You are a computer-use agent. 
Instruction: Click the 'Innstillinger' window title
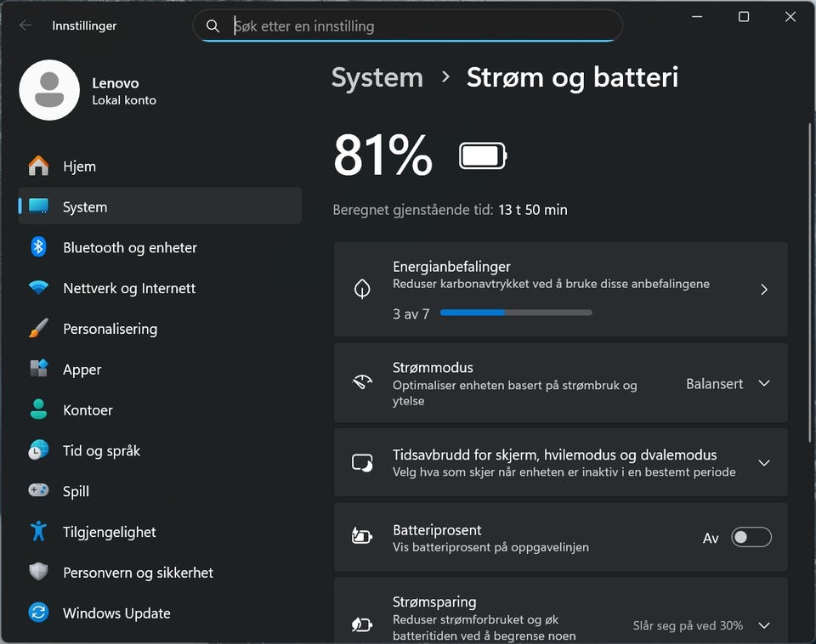click(x=84, y=25)
